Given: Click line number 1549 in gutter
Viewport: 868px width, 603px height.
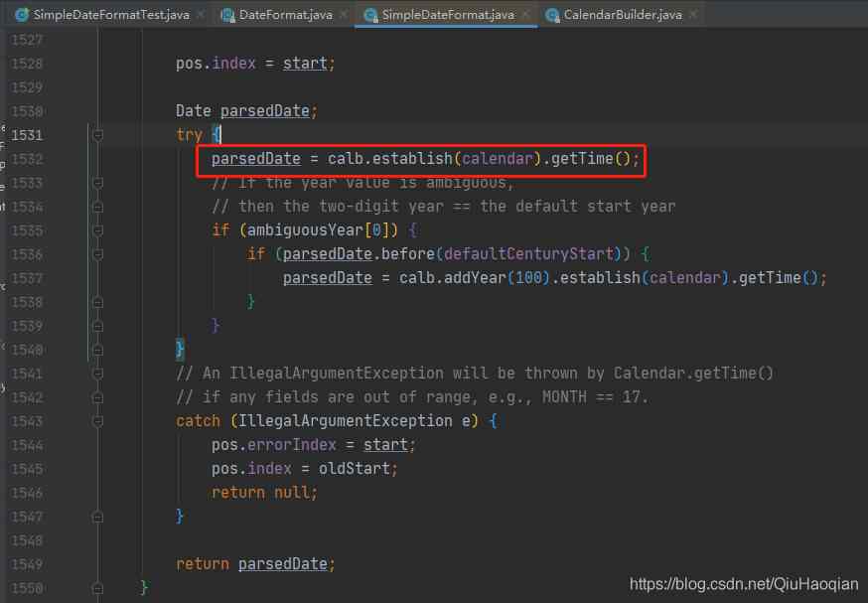Looking at the screenshot, I should point(27,564).
